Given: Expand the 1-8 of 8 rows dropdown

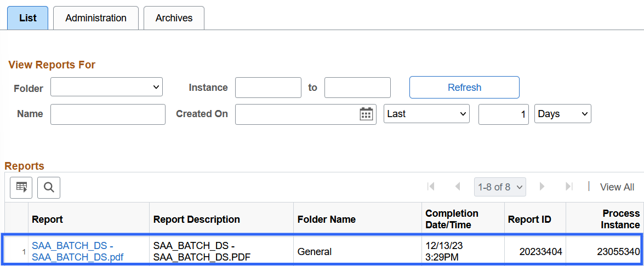Looking at the screenshot, I should coord(500,187).
